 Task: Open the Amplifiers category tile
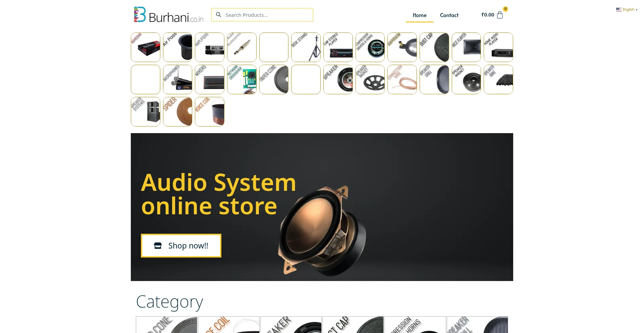(210, 47)
